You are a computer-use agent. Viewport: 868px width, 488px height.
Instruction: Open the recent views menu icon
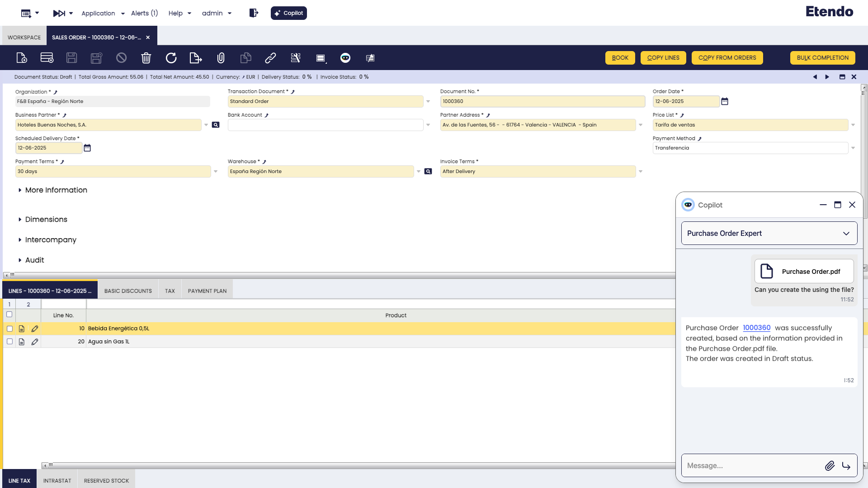[x=26, y=13]
